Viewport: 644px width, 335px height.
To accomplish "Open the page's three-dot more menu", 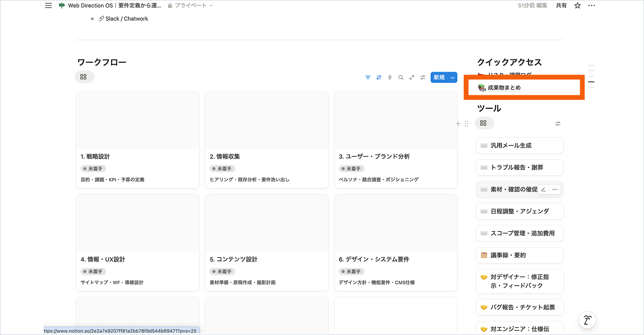I will tap(591, 6).
